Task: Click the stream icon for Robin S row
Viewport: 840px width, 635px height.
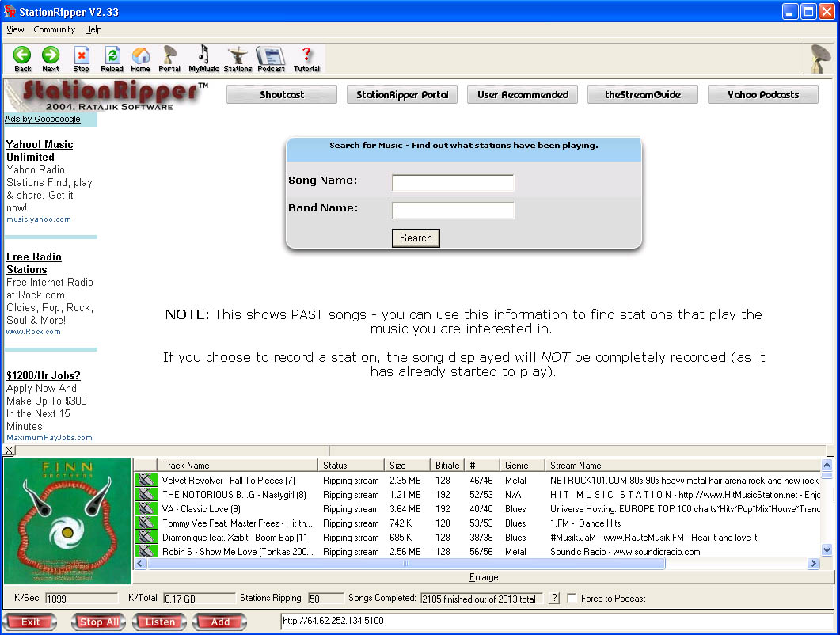Action: [x=146, y=551]
